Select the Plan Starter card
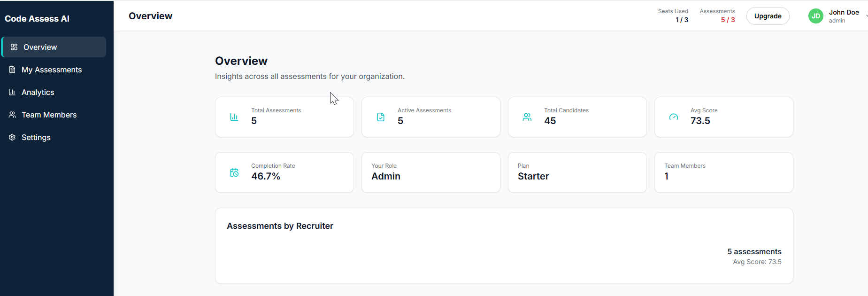This screenshot has width=868, height=296. click(577, 172)
